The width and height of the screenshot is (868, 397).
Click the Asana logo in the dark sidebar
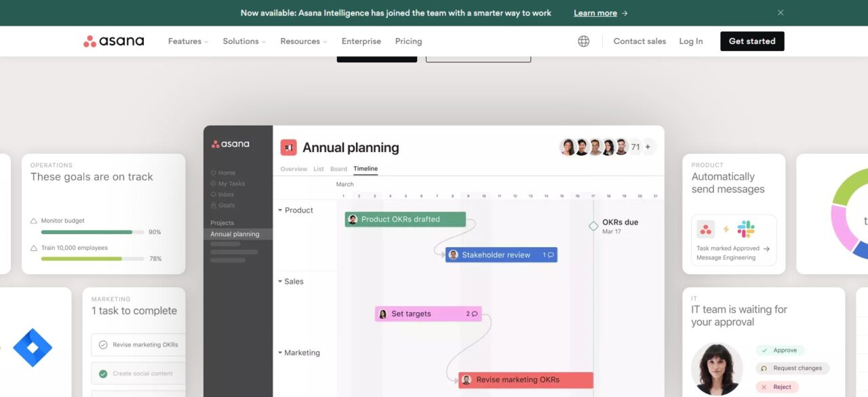point(231,144)
